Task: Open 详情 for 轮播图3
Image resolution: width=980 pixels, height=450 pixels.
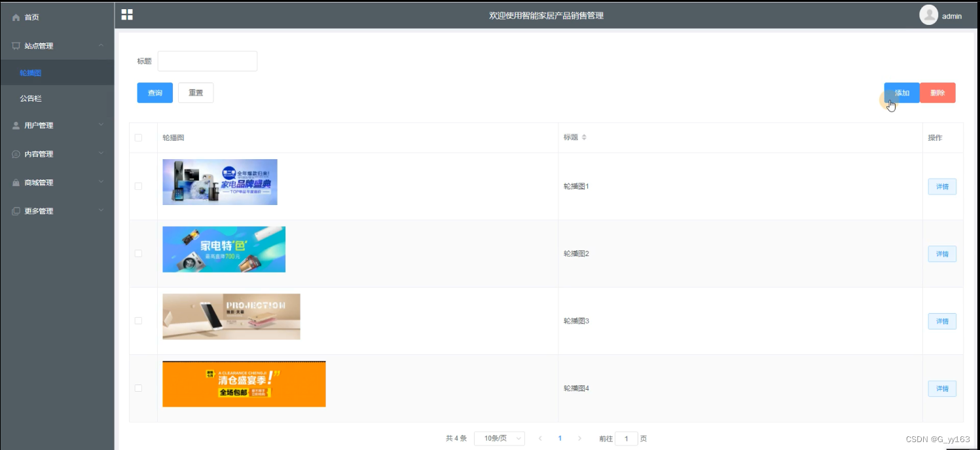Action: point(942,322)
